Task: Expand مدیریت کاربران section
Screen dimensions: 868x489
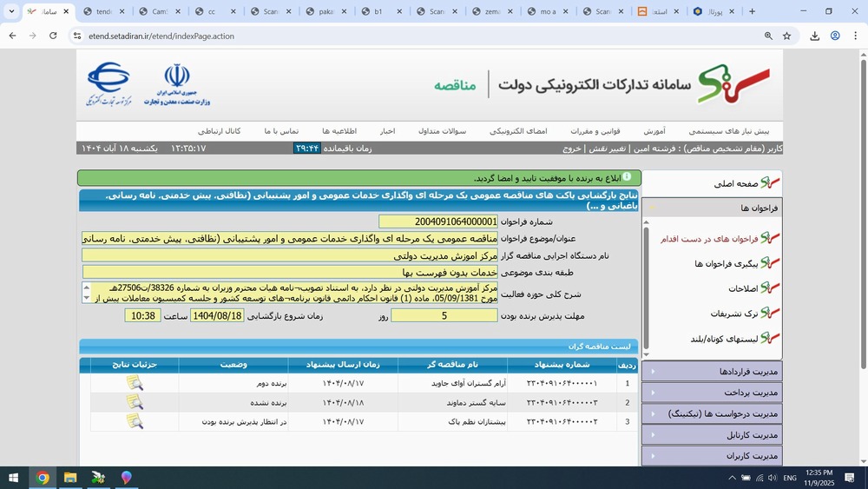Action: point(712,455)
